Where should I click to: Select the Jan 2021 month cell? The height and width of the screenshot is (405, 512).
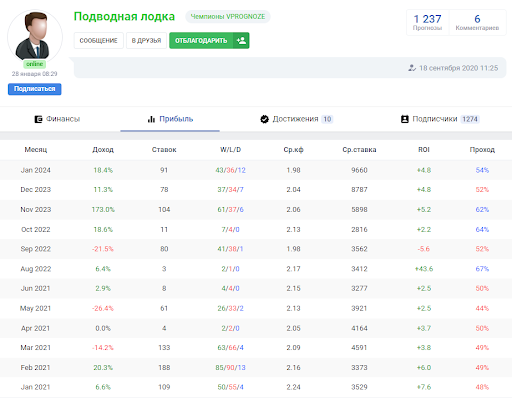[x=36, y=387]
